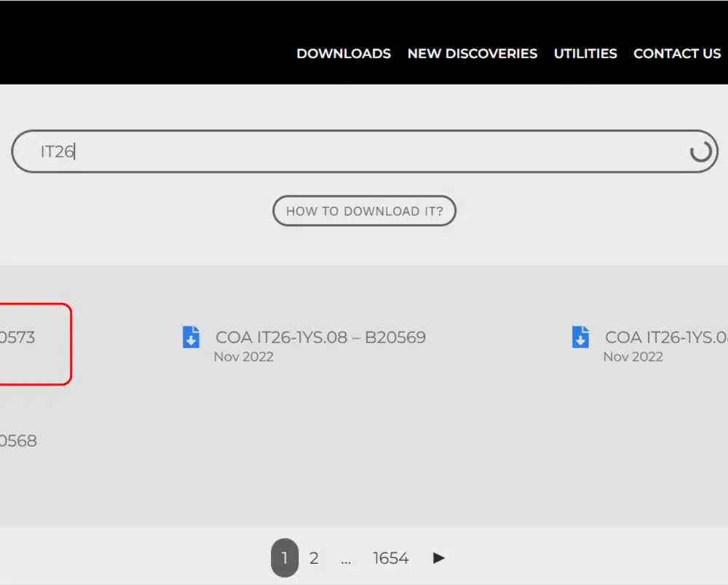Jump to page 2 of results
Image resolution: width=728 pixels, height=585 pixels.
click(x=314, y=558)
